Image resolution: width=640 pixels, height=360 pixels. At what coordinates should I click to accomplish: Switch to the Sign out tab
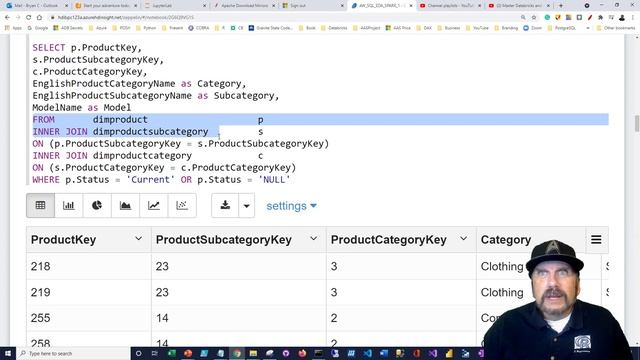click(x=312, y=6)
